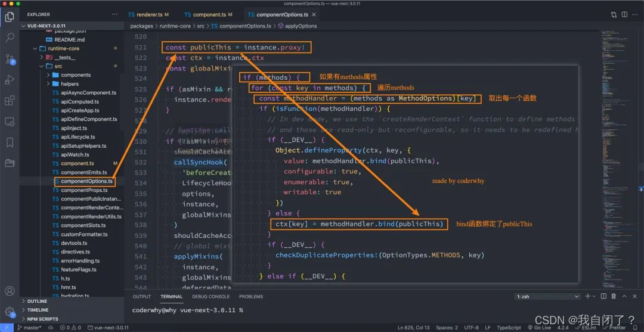
Task: Split the editor to the right
Action: 624,14
